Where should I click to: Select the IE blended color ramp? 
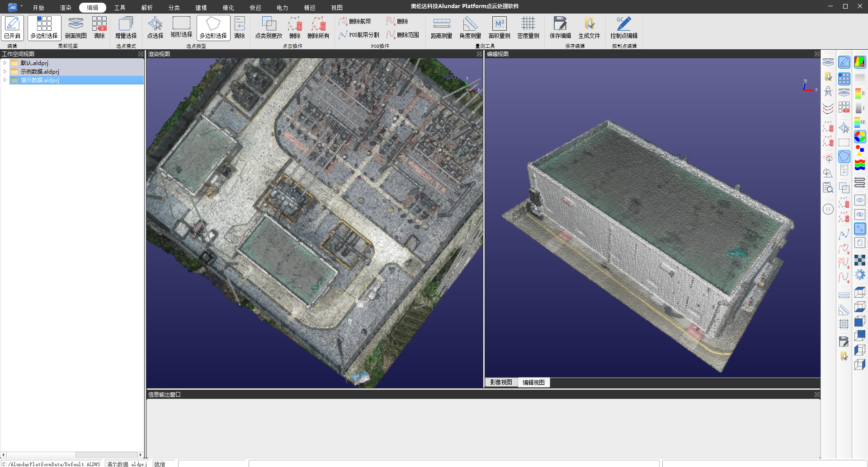(x=860, y=122)
